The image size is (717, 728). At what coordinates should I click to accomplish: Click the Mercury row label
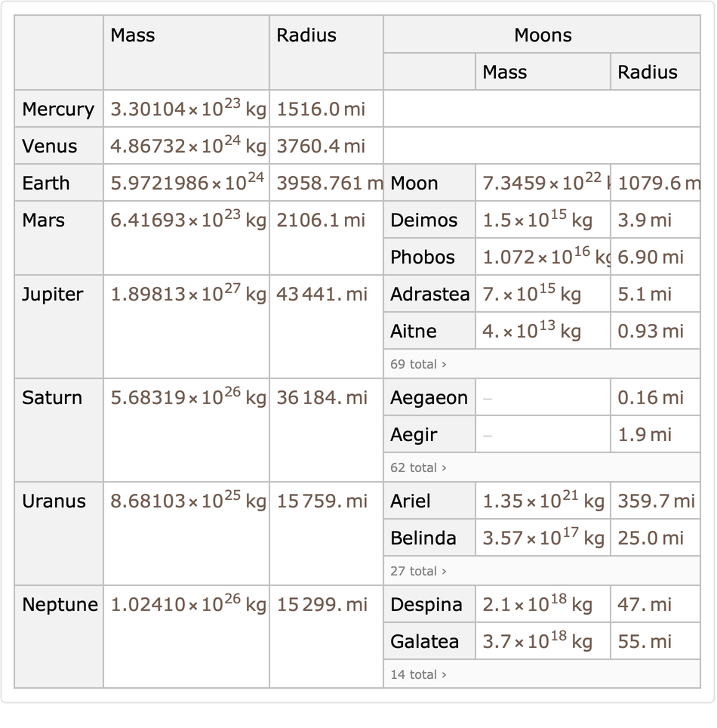(x=58, y=109)
